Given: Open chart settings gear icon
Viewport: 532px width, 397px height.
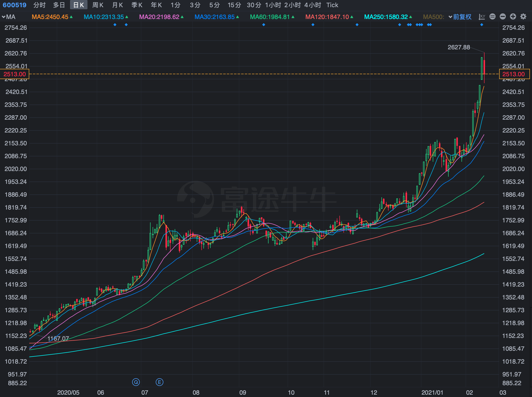Looking at the screenshot, I should pos(523,17).
